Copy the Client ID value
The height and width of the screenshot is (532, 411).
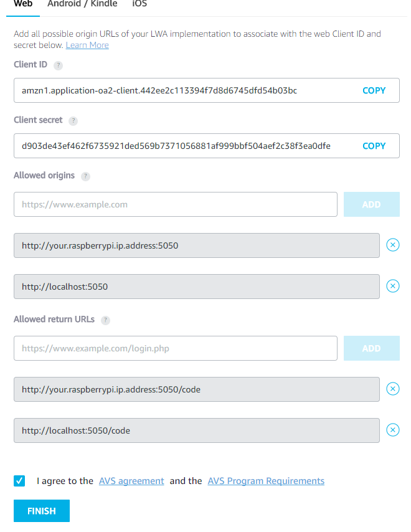point(374,90)
